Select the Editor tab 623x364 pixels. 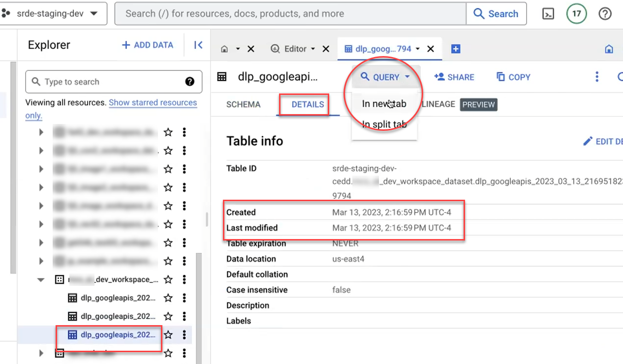pos(295,49)
